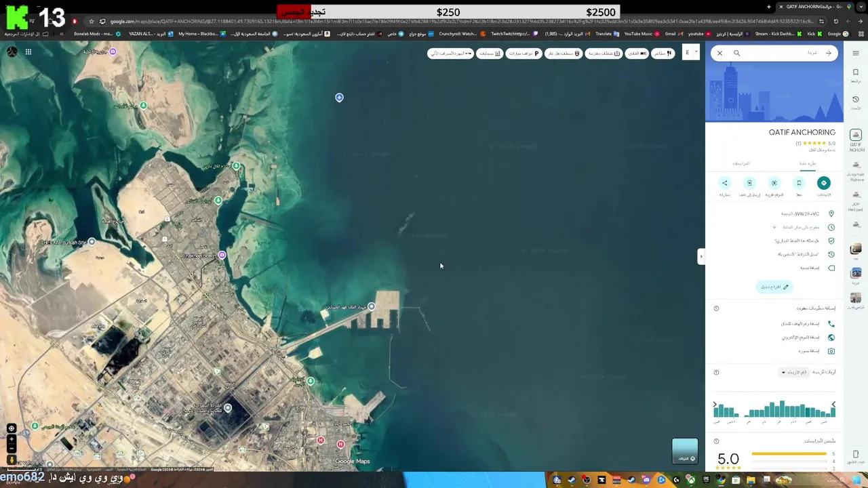Click the magnifier search icon
This screenshot has height=488, width=868.
click(736, 53)
